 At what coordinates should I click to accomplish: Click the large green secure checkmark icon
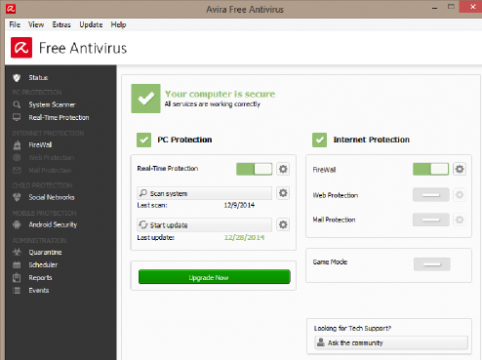(146, 98)
